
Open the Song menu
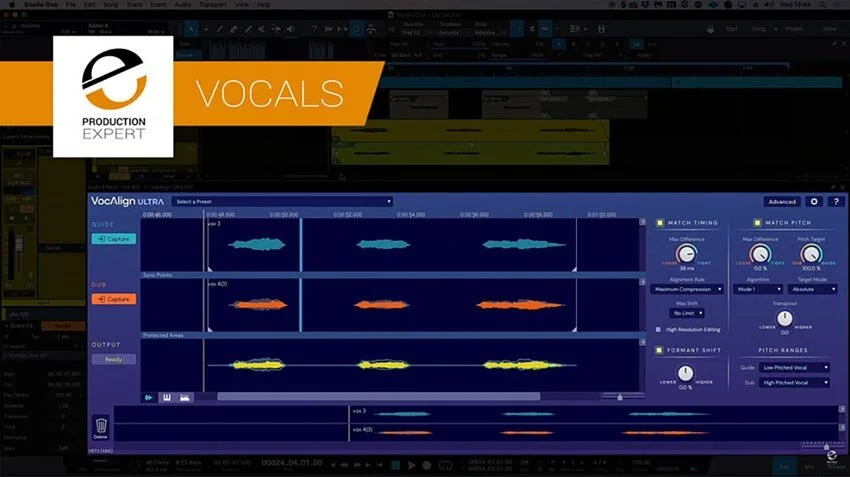[x=111, y=4]
